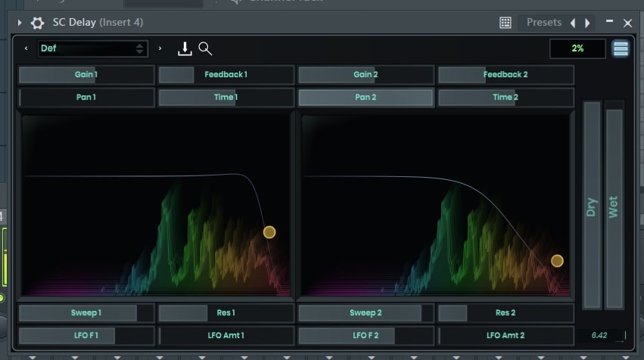The height and width of the screenshot is (360, 644).
Task: Click the Sweep 2 slider
Action: 366,313
